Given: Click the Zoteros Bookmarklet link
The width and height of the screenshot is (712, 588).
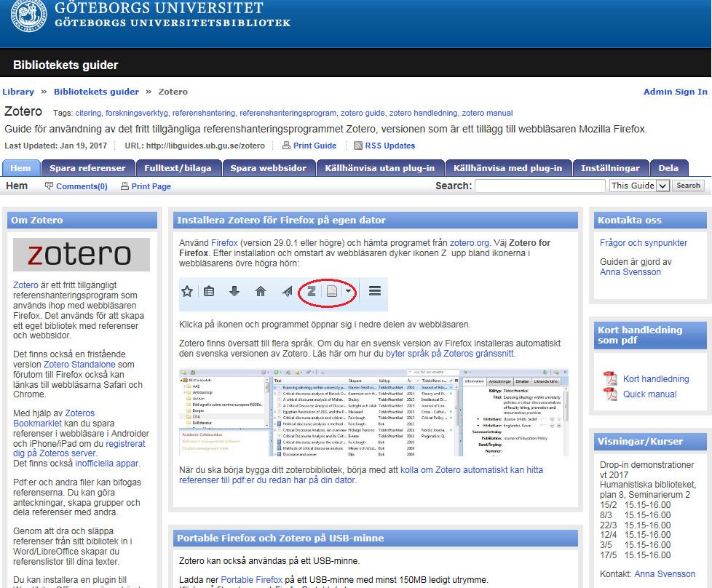Looking at the screenshot, I should [x=54, y=418].
